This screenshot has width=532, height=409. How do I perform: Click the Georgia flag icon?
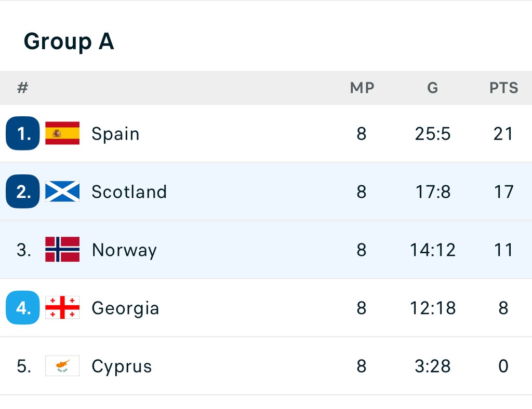[x=62, y=308]
